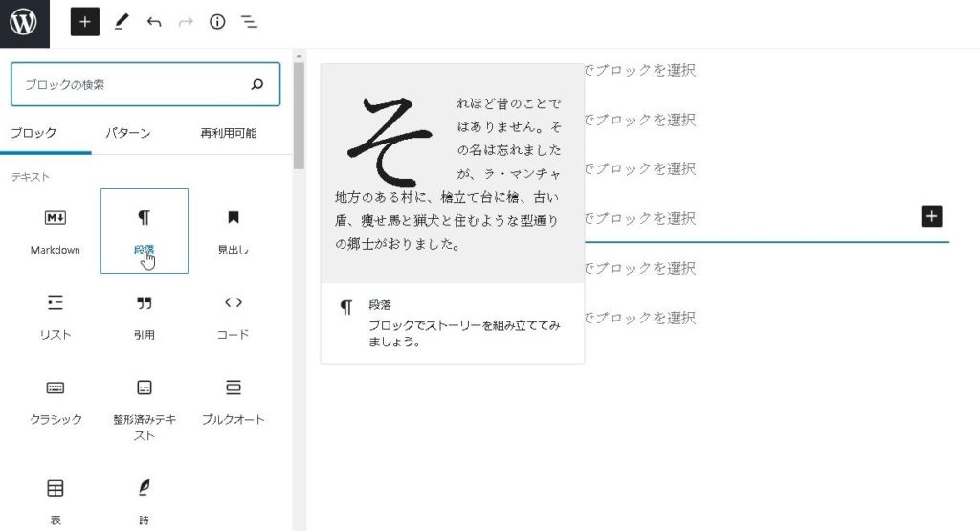
Task: Insert the 引用 quote block
Action: [144, 315]
